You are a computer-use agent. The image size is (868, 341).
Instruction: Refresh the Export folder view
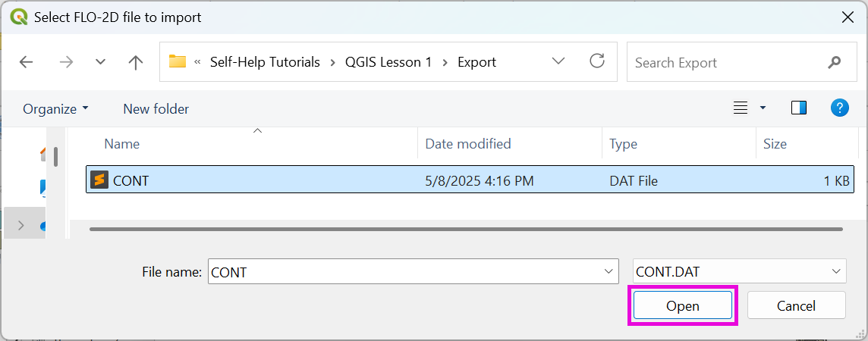(597, 61)
